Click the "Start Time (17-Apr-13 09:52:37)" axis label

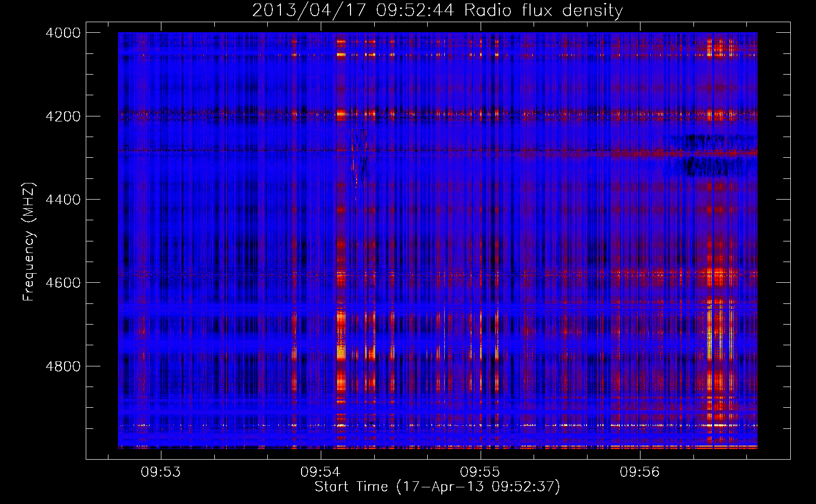click(x=437, y=486)
